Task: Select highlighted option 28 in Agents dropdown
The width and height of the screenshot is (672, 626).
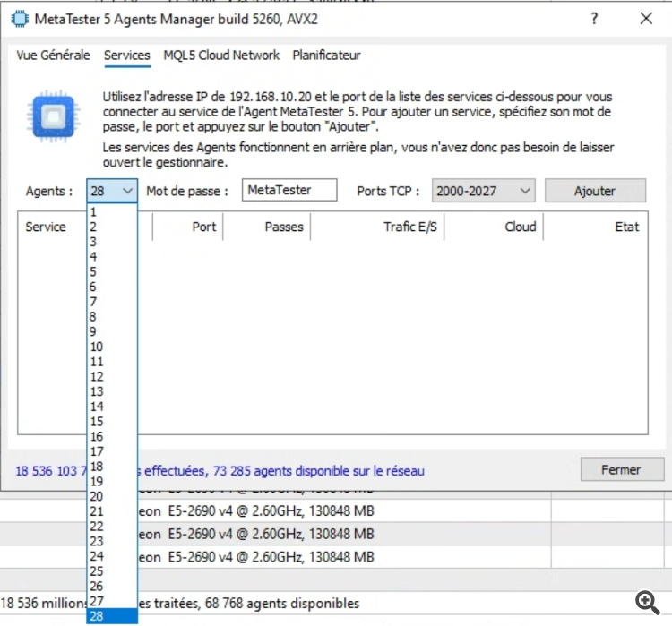Action: [x=112, y=616]
